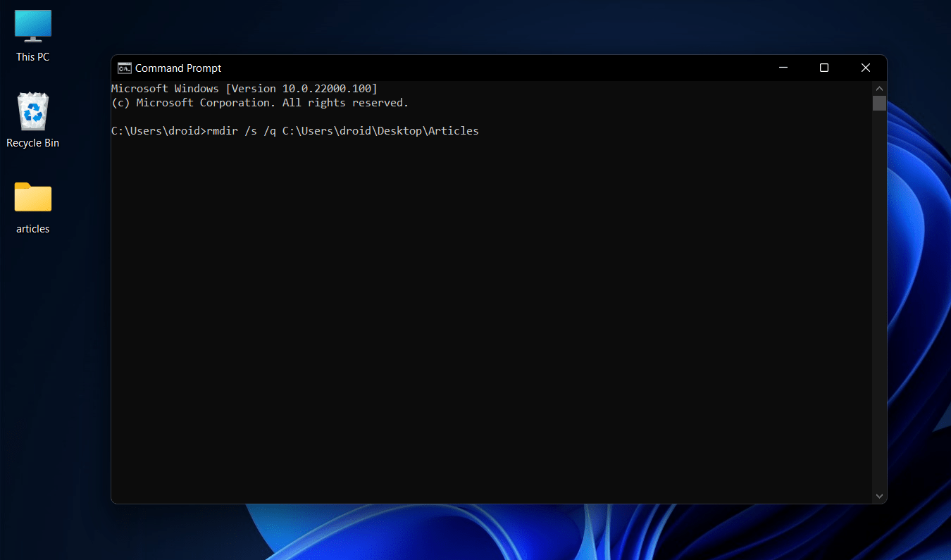Click the scrollbar thumb near the top

coord(879,103)
